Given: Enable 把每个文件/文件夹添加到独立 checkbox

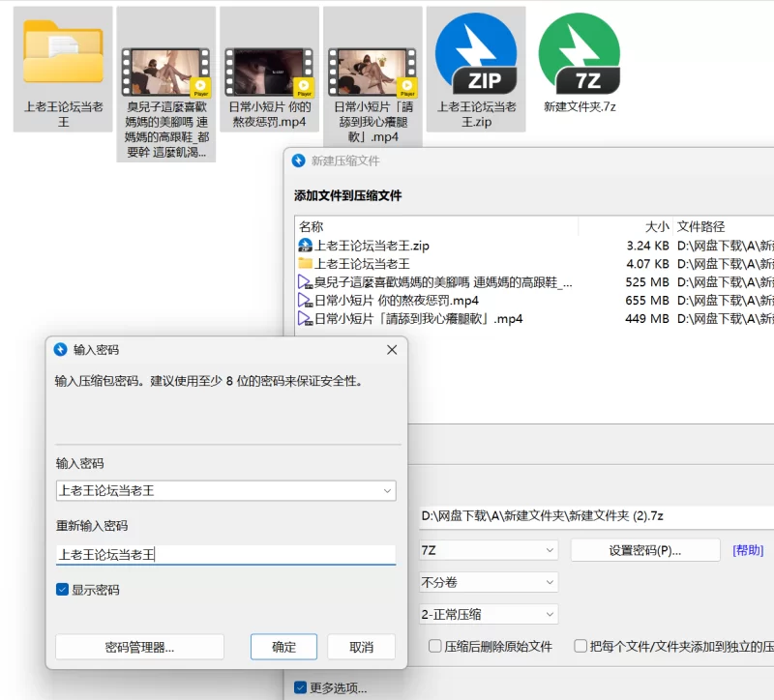Looking at the screenshot, I should tap(580, 646).
